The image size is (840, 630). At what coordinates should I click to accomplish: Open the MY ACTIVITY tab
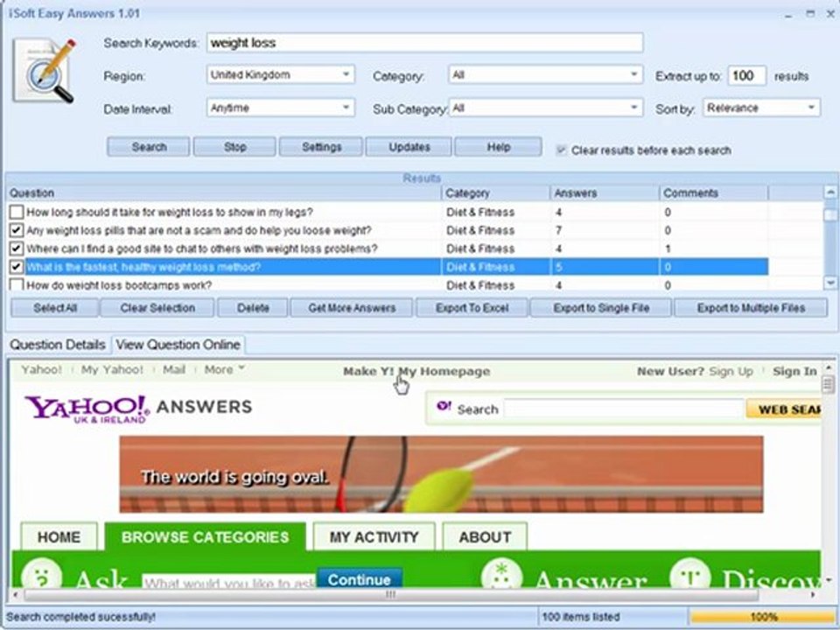pyautogui.click(x=374, y=536)
